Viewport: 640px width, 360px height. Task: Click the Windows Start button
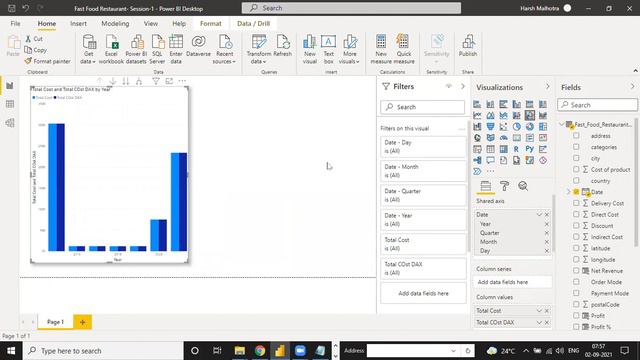(11, 351)
